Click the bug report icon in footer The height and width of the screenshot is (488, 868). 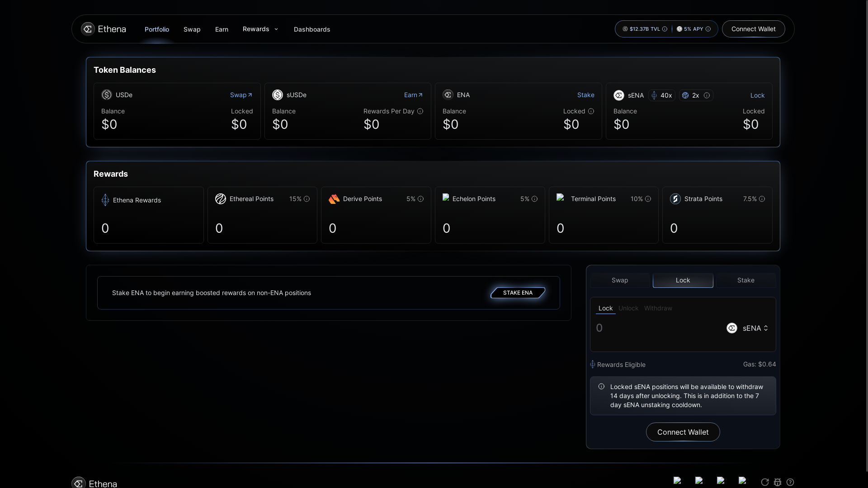pos(778,482)
